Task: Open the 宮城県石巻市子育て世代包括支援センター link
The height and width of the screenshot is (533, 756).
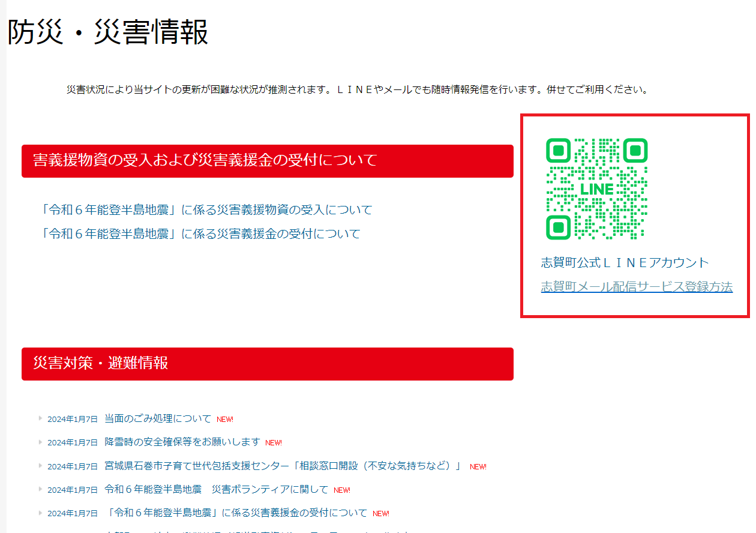Action: [x=282, y=466]
